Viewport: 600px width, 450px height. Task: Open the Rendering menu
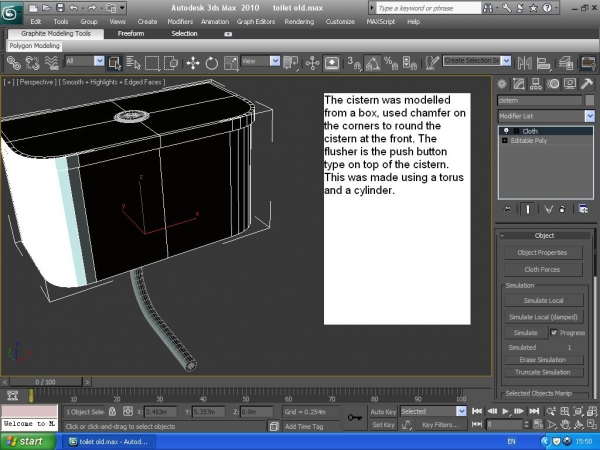click(299, 22)
